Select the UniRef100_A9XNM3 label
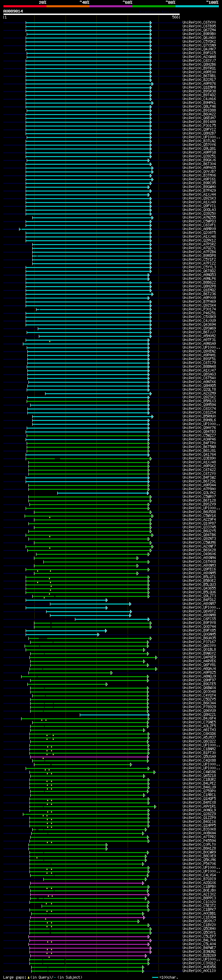The width and height of the screenshot is (222, 980). tap(199, 565)
